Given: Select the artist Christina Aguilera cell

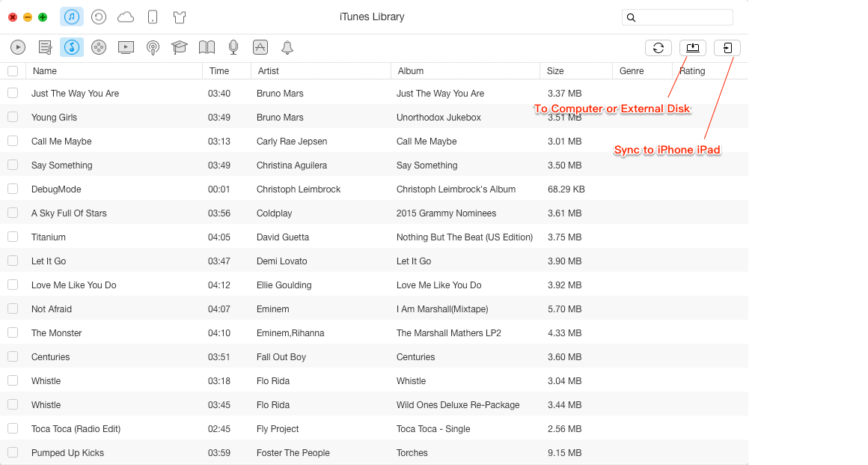Looking at the screenshot, I should 292,165.
